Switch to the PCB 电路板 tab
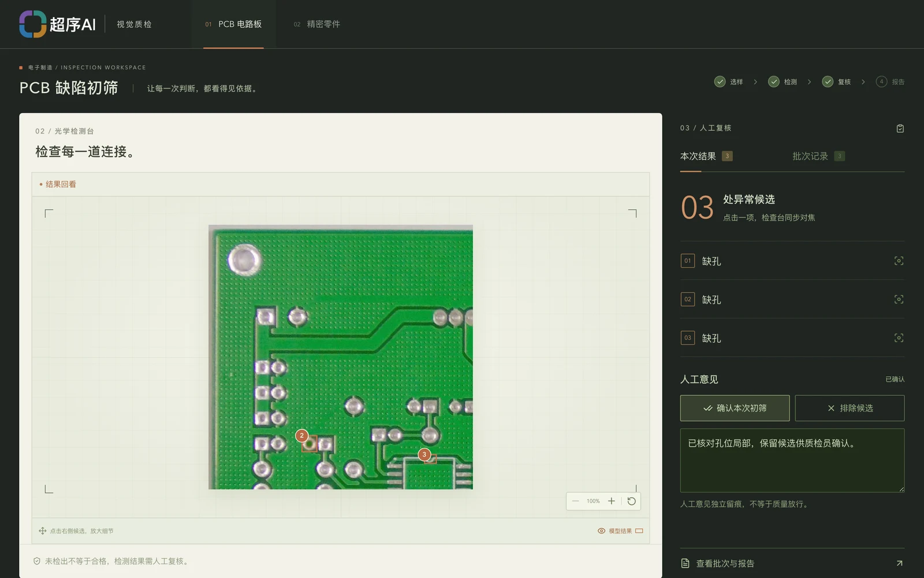The height and width of the screenshot is (578, 924). pos(233,24)
